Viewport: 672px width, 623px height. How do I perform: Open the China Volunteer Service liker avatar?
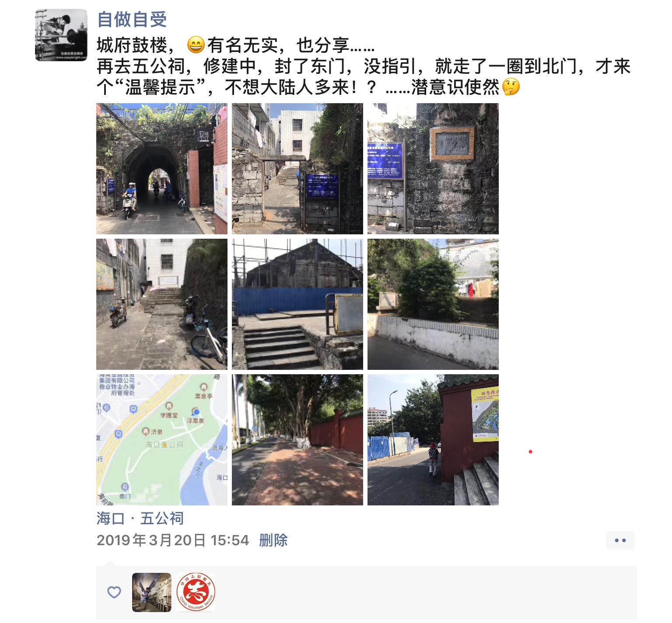point(196,592)
